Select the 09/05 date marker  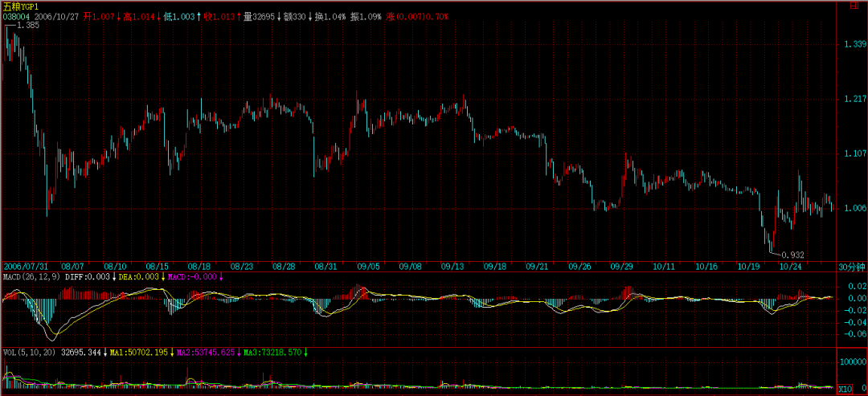(x=369, y=266)
